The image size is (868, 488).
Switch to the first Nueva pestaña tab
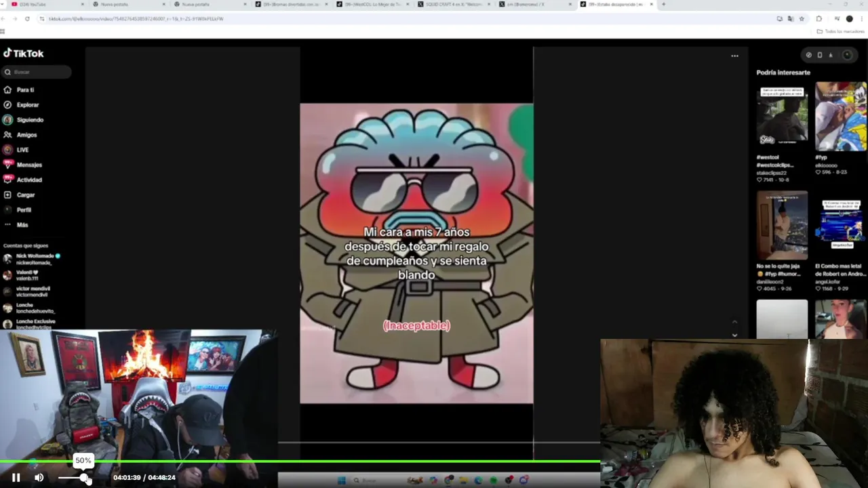click(129, 4)
